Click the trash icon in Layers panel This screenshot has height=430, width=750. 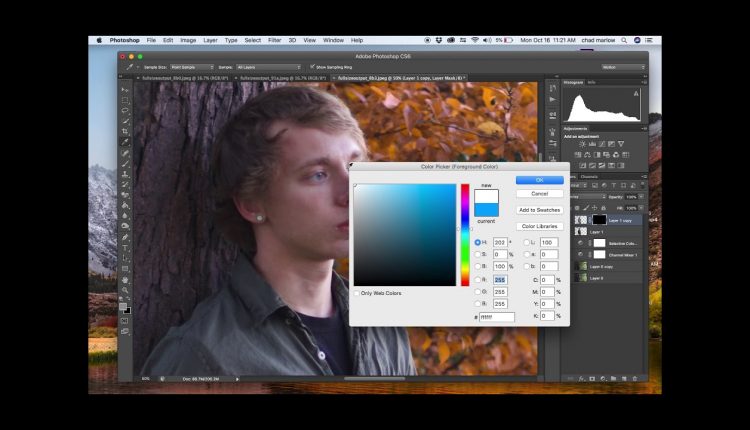(x=635, y=378)
